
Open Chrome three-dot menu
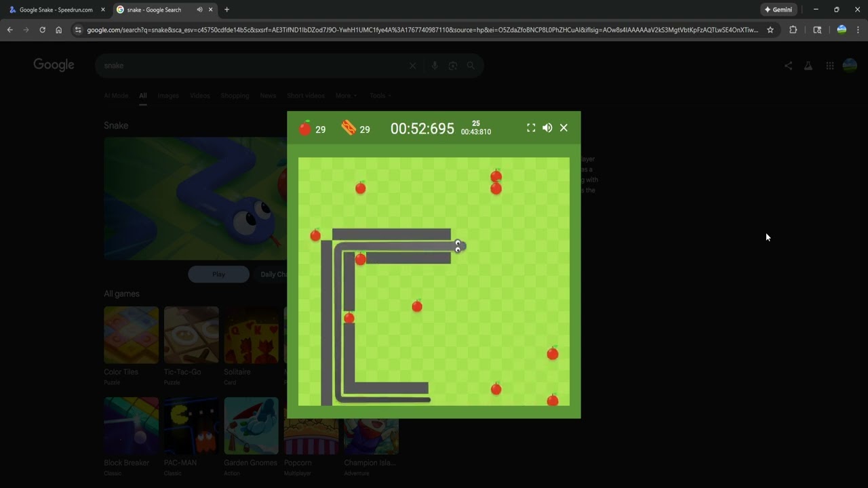858,30
